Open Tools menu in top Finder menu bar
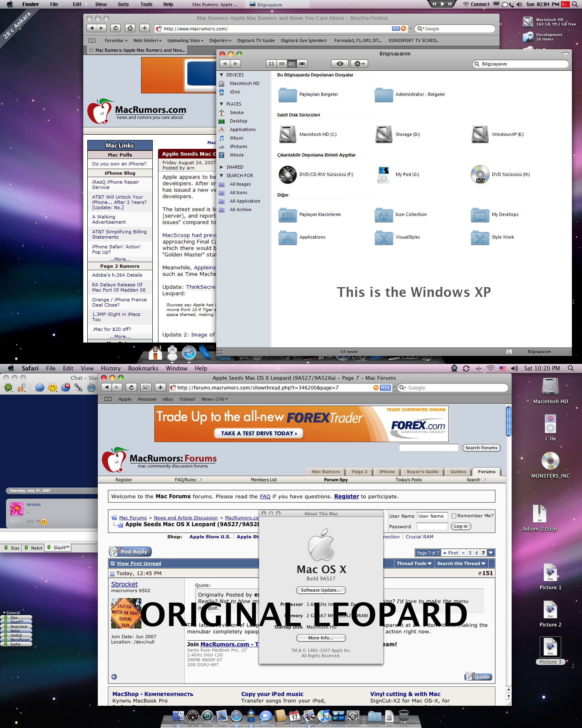 pos(146,4)
